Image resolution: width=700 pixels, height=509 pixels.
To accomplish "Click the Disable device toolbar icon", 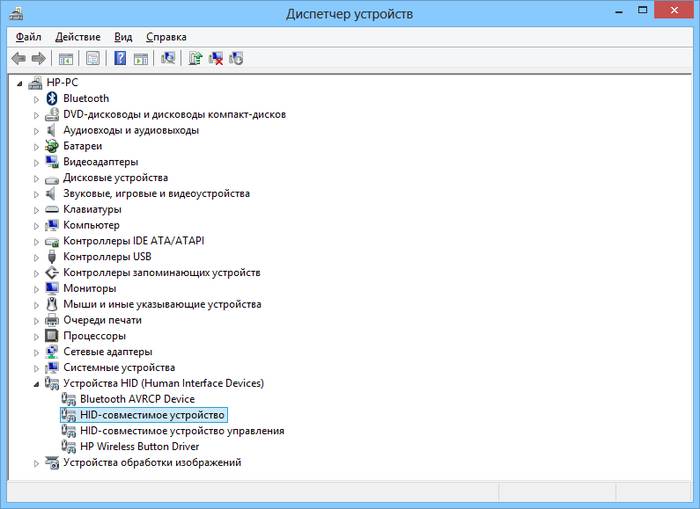I will (236, 59).
